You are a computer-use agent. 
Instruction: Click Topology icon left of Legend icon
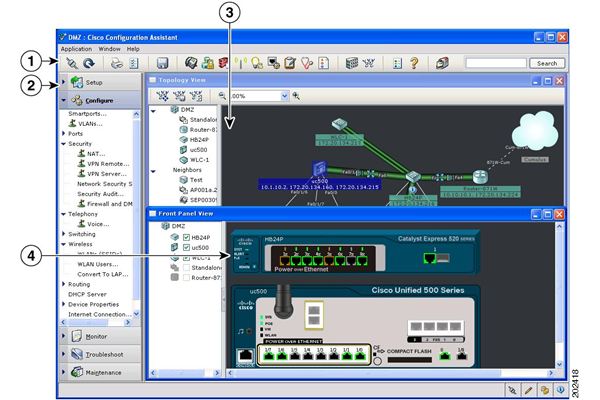pyautogui.click(x=368, y=63)
